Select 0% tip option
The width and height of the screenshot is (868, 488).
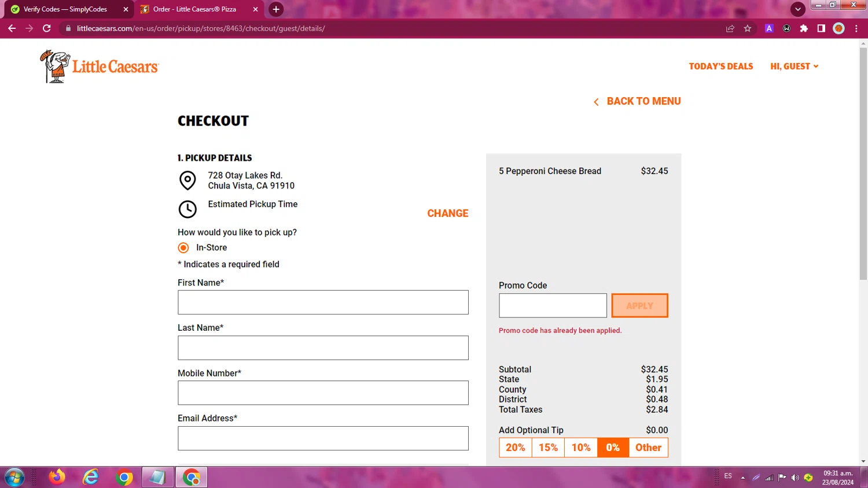[613, 448]
